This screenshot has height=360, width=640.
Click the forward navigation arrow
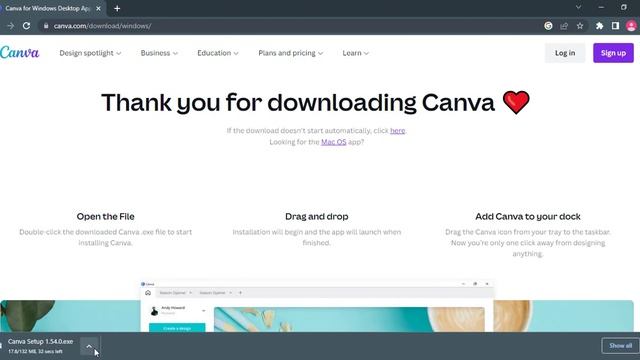click(11, 26)
